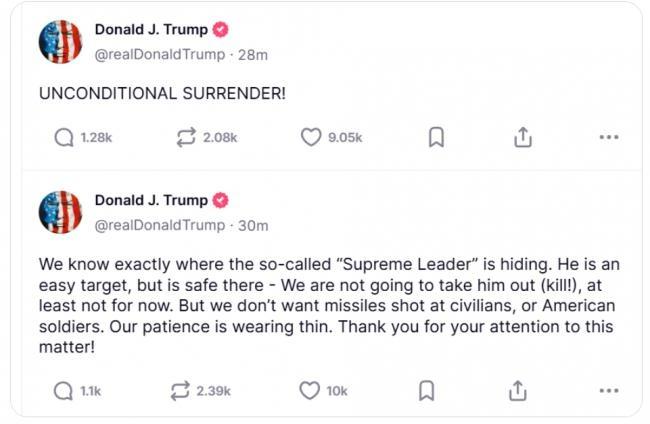650x424 pixels.
Task: Open more options for the second post
Action: click(x=608, y=391)
